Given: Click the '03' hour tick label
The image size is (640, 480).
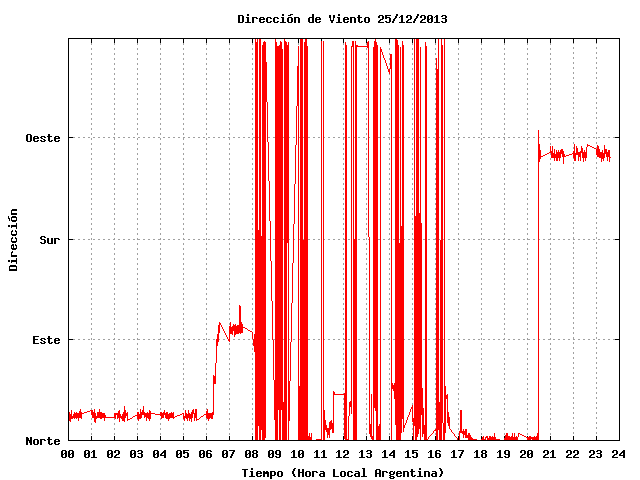Looking at the screenshot, I should tap(137, 454).
